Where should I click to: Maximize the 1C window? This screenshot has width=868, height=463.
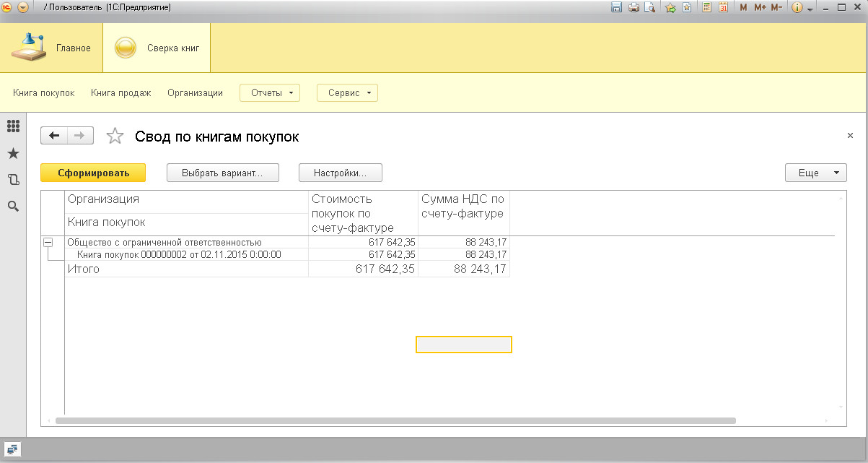point(841,7)
